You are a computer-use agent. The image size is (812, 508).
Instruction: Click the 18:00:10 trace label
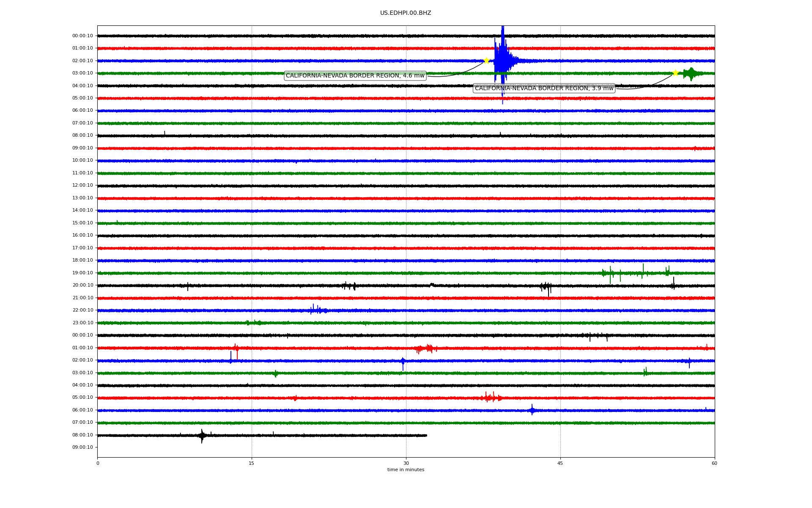point(82,260)
